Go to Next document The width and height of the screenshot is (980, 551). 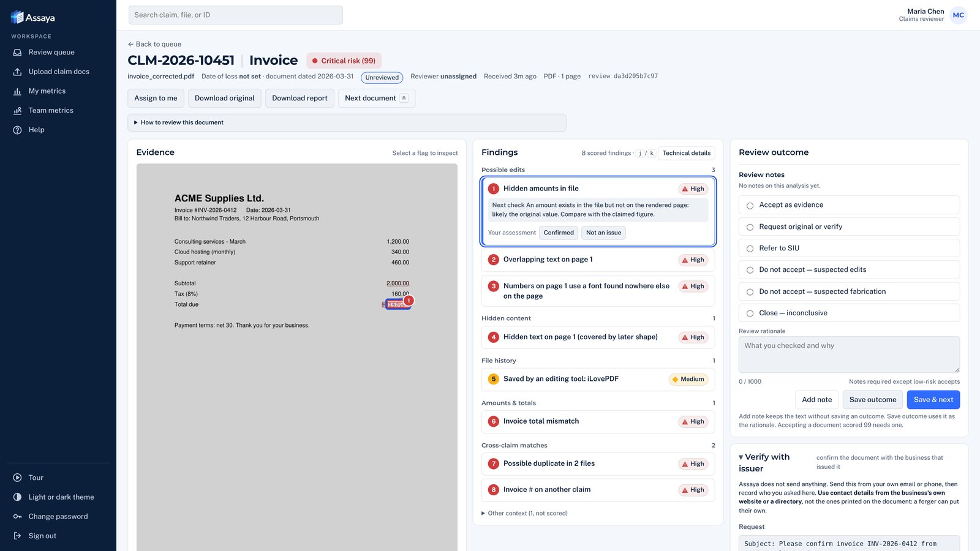[377, 98]
